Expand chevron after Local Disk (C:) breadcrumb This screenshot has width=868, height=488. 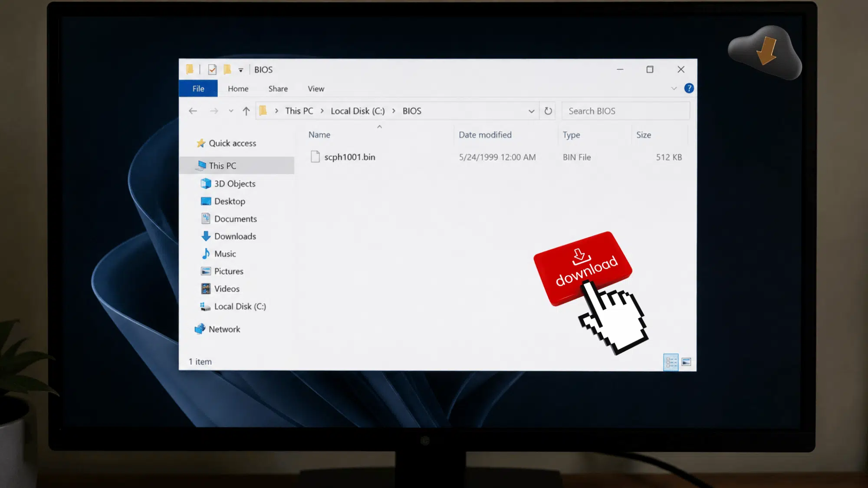tap(394, 111)
